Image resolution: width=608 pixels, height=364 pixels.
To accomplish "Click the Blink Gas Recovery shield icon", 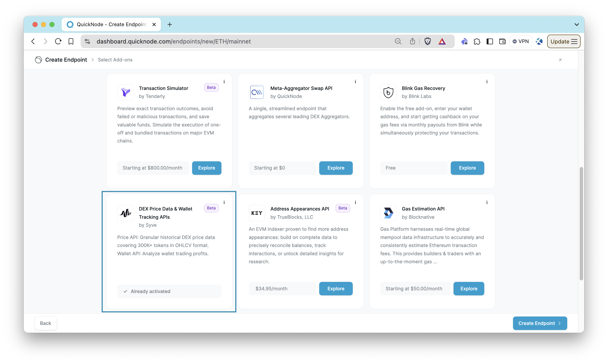I will click(388, 92).
